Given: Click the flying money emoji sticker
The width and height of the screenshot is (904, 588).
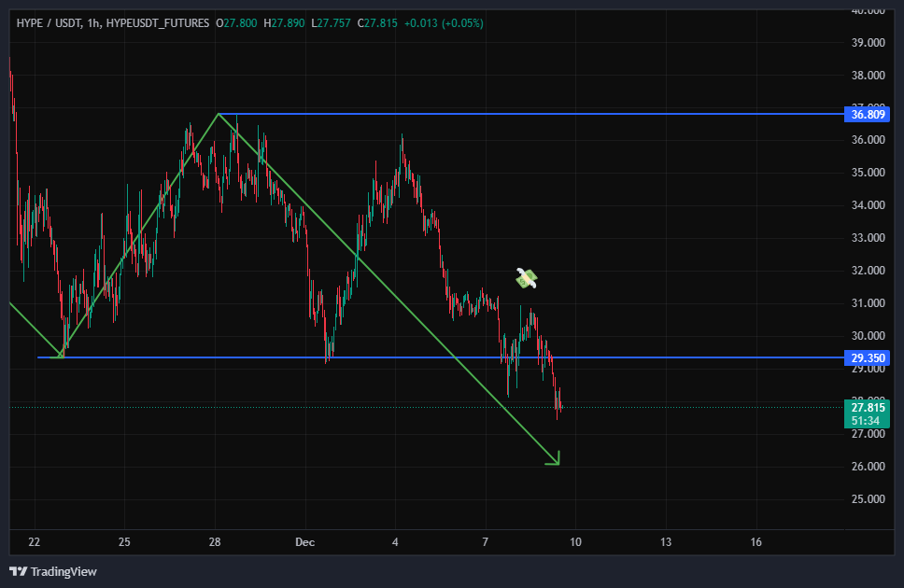Looking at the screenshot, I should [527, 277].
